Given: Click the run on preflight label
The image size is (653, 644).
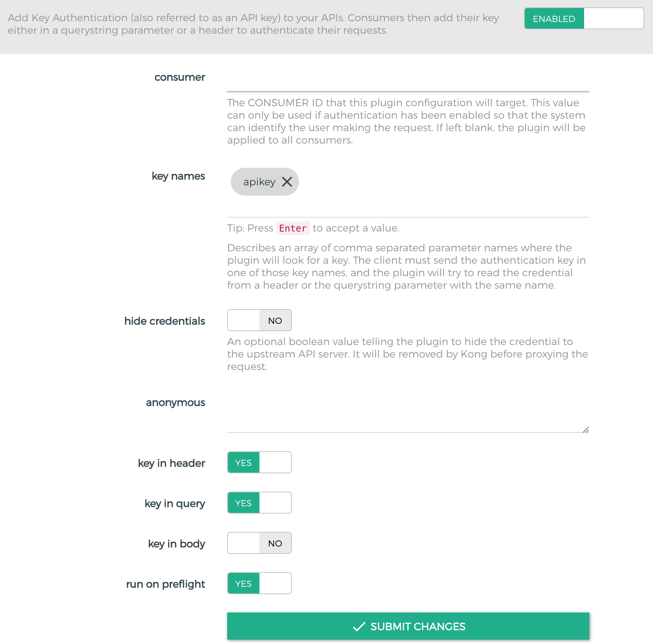Looking at the screenshot, I should [x=165, y=584].
